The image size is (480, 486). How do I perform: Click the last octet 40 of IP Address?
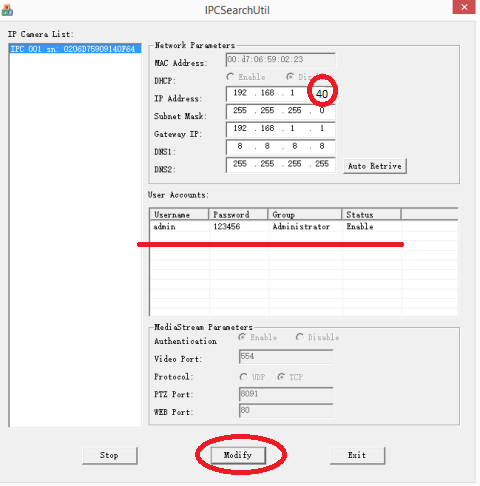(x=322, y=94)
